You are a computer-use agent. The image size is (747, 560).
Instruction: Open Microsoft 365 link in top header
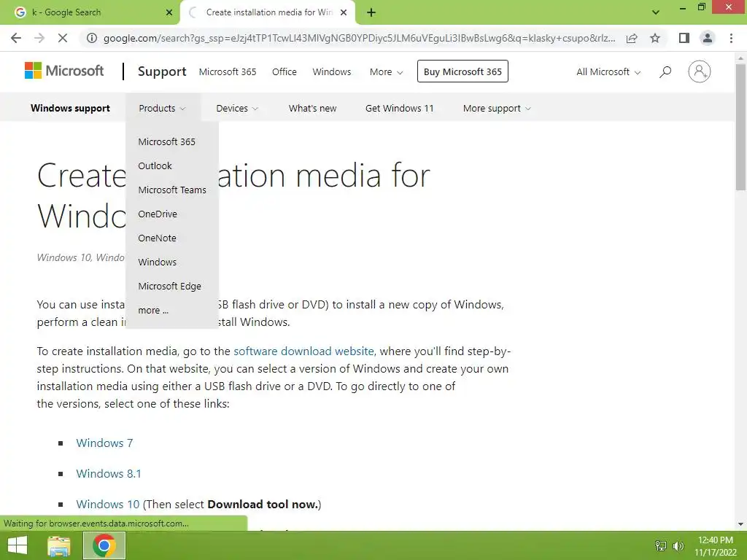[228, 71]
